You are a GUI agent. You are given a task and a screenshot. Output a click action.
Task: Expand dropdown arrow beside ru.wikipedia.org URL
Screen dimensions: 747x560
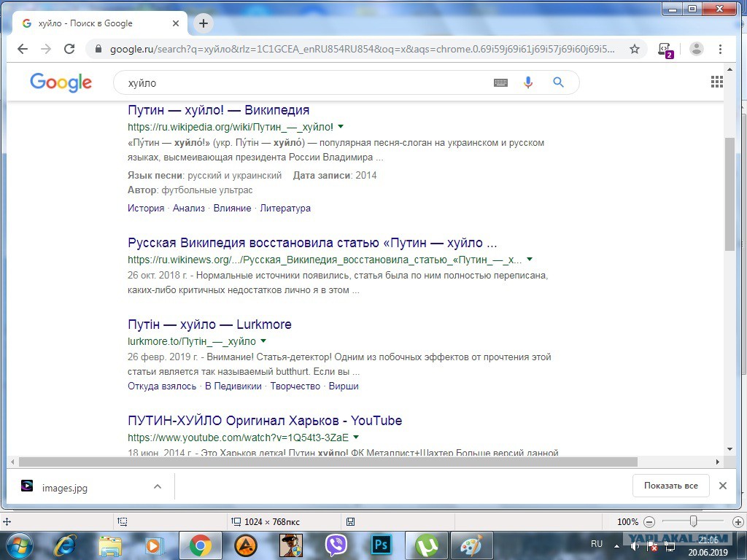click(x=341, y=127)
